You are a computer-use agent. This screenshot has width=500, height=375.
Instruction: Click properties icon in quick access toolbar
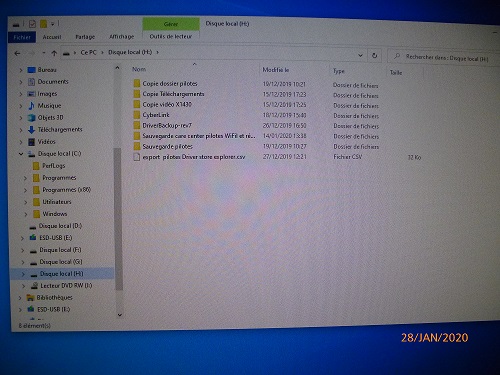point(32,24)
